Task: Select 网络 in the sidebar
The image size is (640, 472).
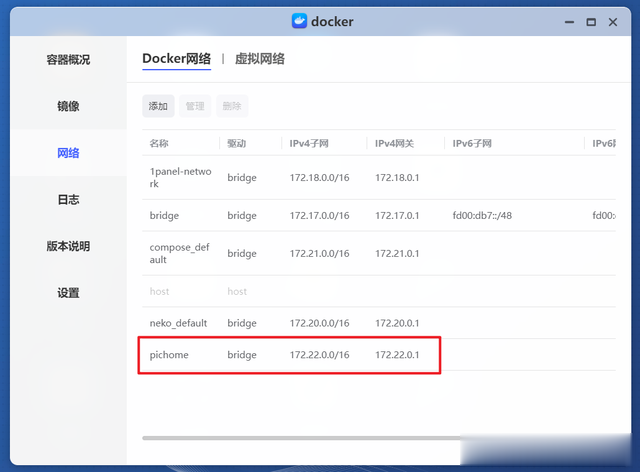Action: coord(68,153)
